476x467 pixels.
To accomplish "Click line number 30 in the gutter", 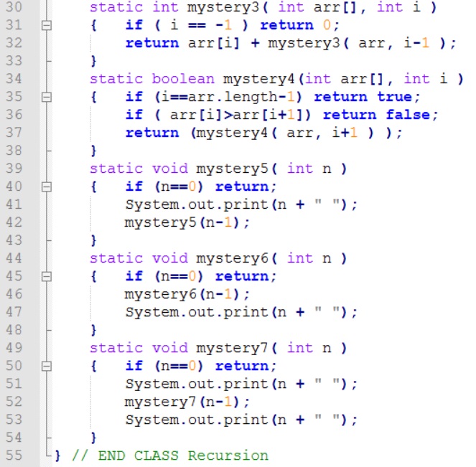I will pos(14,7).
